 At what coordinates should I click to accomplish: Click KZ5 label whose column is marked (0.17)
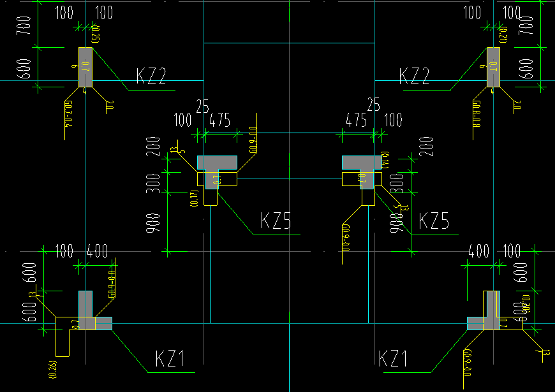pos(276,221)
